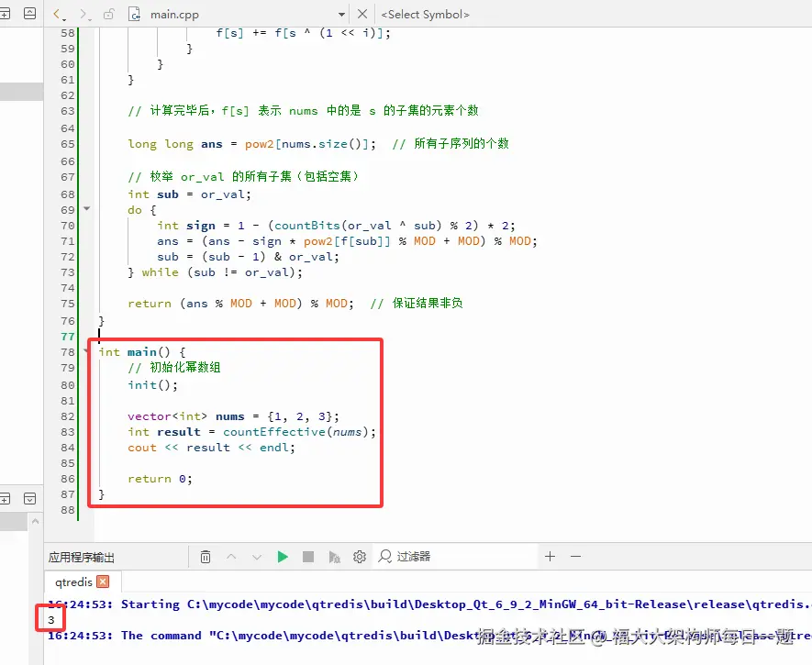Open the Select Symbol combo box
Viewport: 812px width, 665px height.
point(425,15)
